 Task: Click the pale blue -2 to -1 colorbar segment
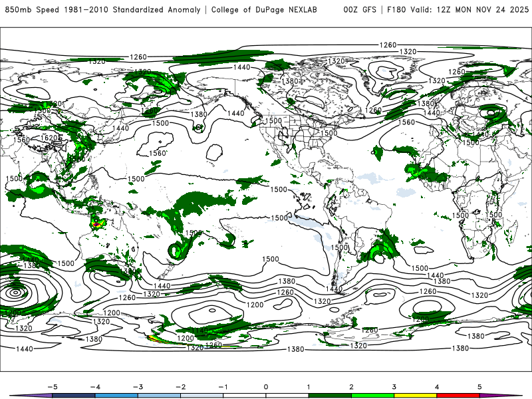coord(202,396)
